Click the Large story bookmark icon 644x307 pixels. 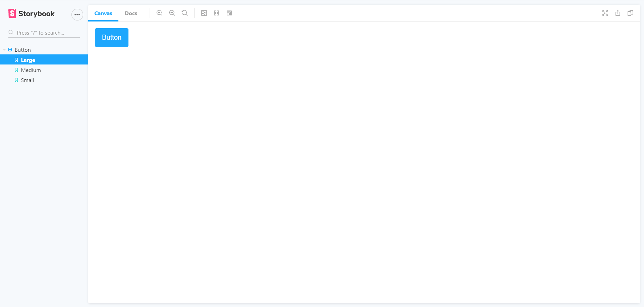click(16, 60)
